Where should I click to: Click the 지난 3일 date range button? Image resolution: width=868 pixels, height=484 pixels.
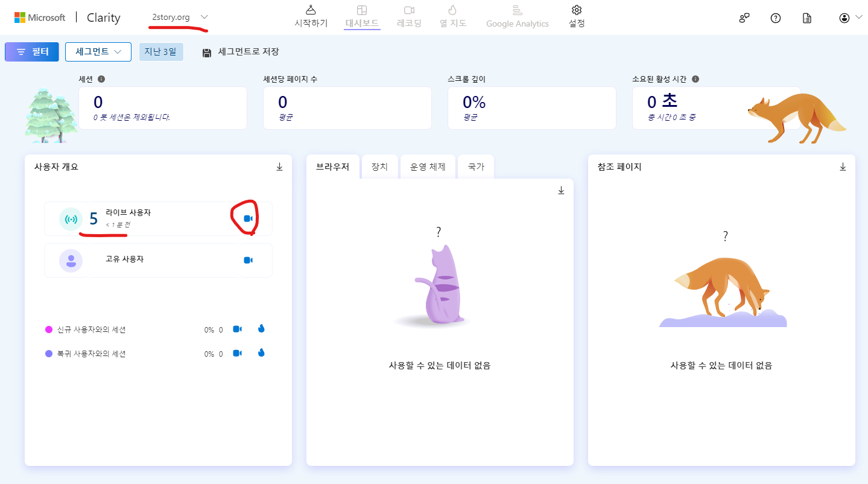click(x=161, y=52)
